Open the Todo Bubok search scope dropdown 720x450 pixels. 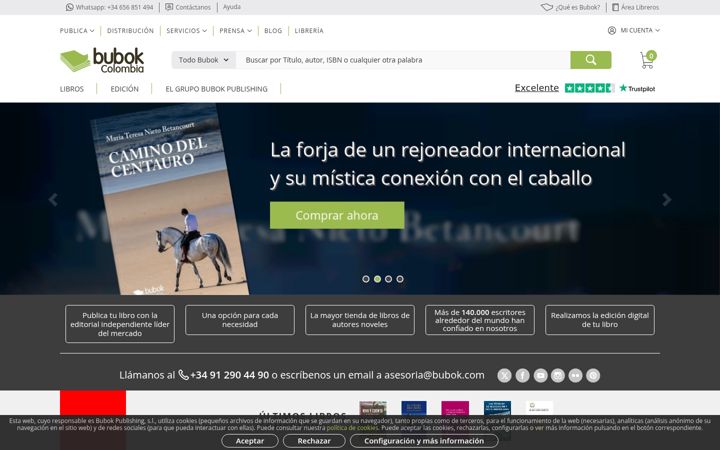tap(204, 60)
